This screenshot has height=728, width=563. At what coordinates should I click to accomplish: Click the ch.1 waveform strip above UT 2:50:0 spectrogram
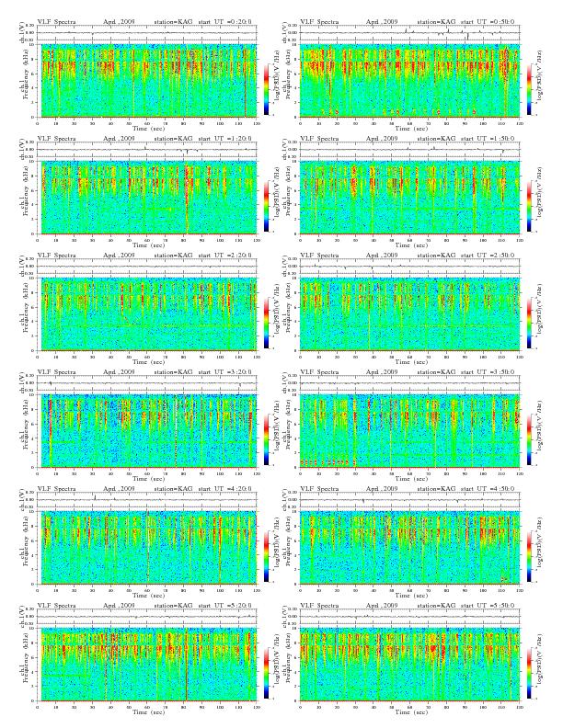(409, 267)
